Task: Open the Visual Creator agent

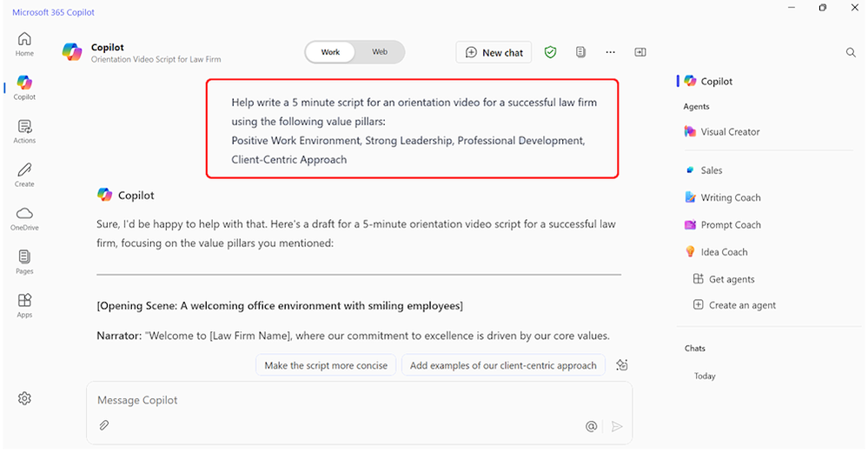Action: (722, 132)
